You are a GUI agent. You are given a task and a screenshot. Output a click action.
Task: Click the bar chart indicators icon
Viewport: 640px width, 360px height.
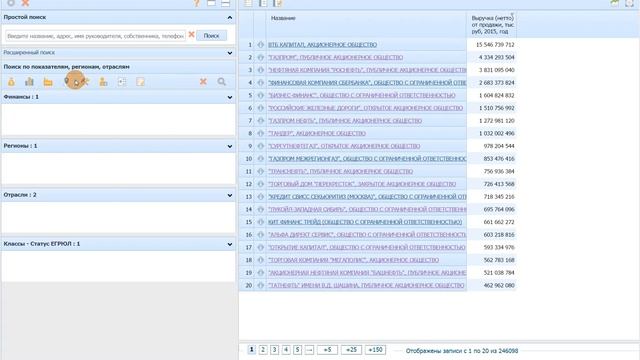coord(29,82)
